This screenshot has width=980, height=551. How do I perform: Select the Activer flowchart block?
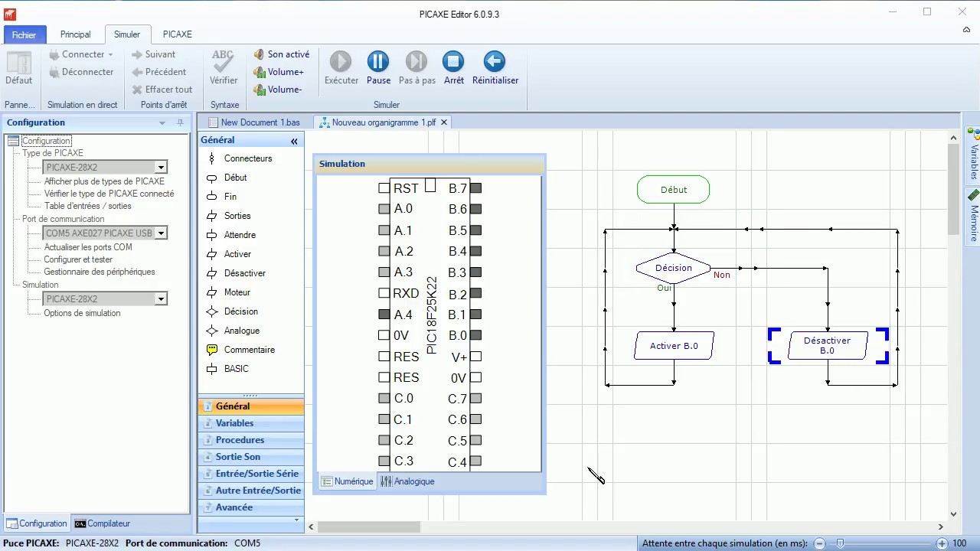[229, 254]
